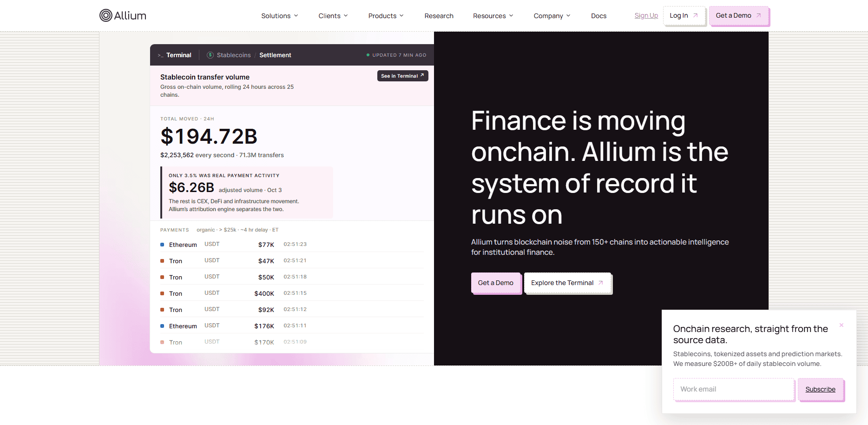Screen dimensions: 868x425
Task: Follow the Sign Up link
Action: 646,15
